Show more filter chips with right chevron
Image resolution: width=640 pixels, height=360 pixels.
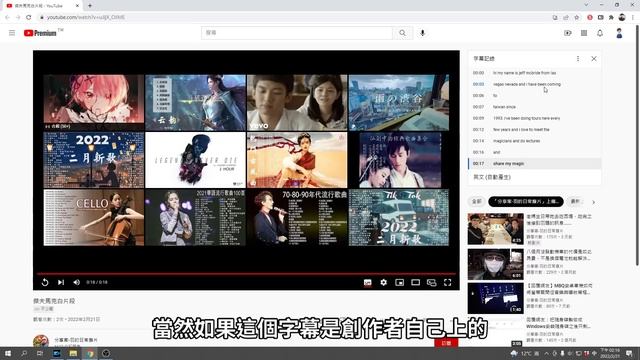(593, 202)
